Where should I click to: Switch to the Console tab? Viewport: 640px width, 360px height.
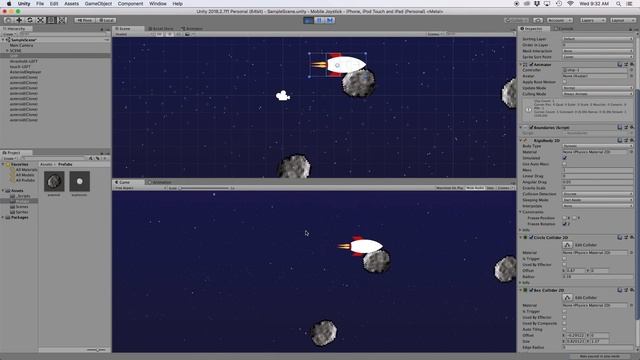click(x=564, y=29)
